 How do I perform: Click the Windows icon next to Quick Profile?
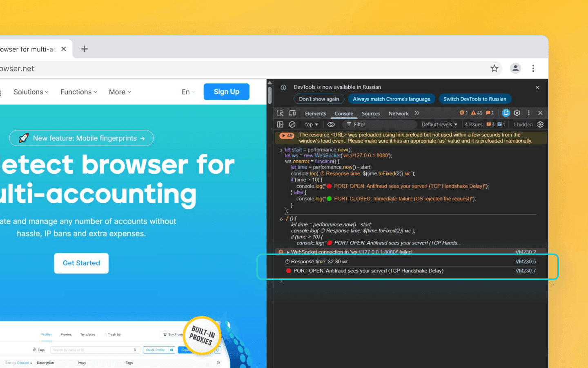pyautogui.click(x=171, y=350)
